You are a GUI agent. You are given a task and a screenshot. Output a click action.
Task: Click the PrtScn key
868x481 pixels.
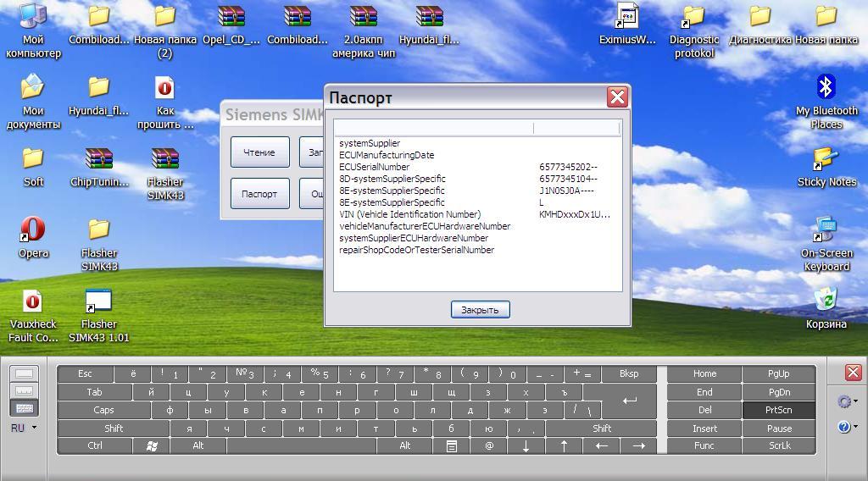point(780,410)
